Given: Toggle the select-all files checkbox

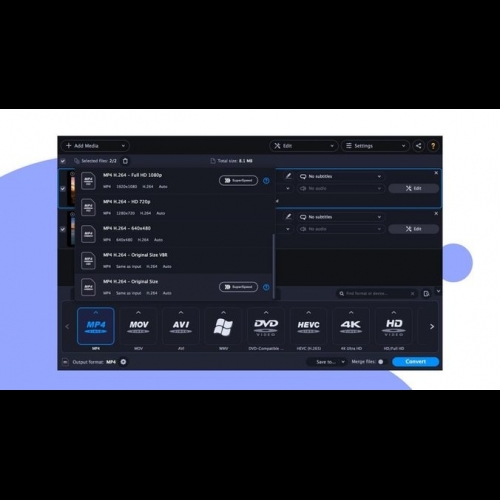Looking at the screenshot, I should pyautogui.click(x=63, y=161).
